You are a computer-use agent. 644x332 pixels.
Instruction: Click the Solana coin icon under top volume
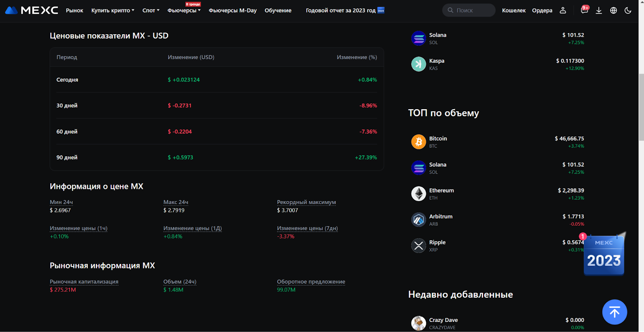419,168
